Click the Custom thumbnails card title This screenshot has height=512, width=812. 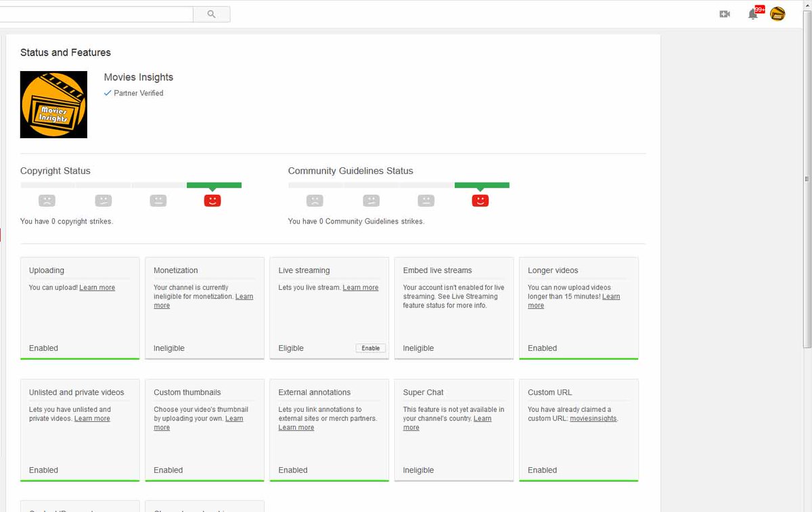[187, 392]
